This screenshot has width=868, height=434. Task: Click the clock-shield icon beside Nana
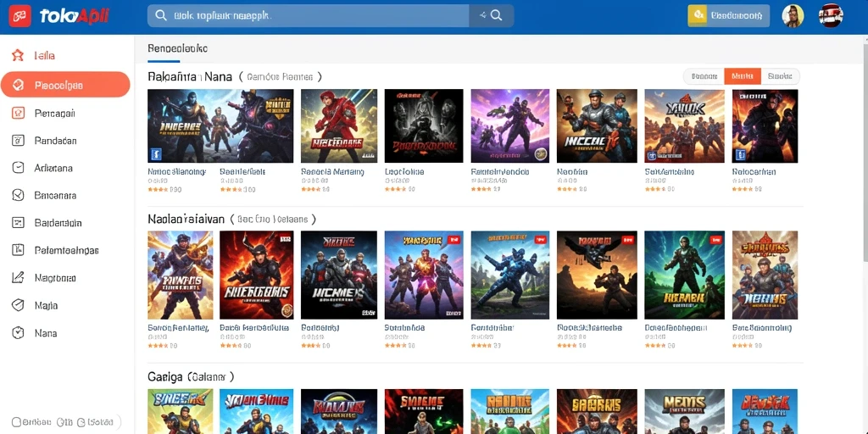[x=18, y=332]
